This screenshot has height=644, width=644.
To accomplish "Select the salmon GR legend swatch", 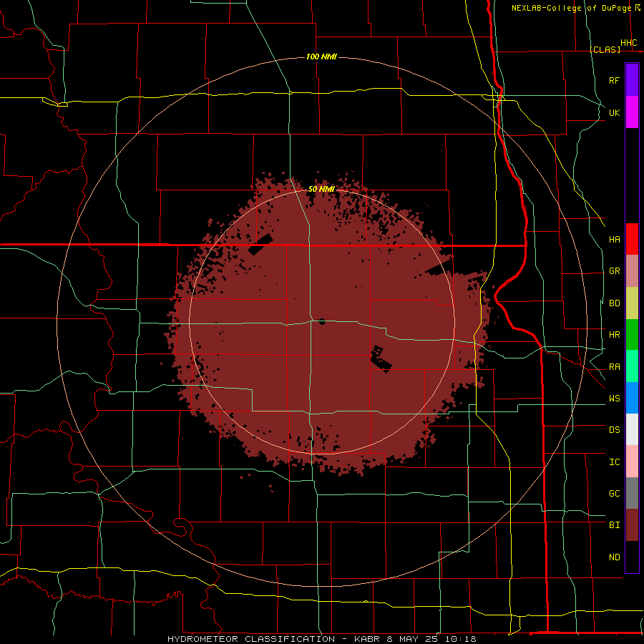I will (632, 271).
